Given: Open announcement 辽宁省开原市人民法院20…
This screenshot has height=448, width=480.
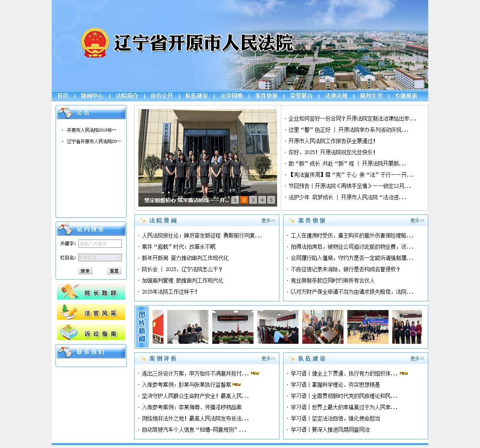Looking at the screenshot, I should point(94,141).
